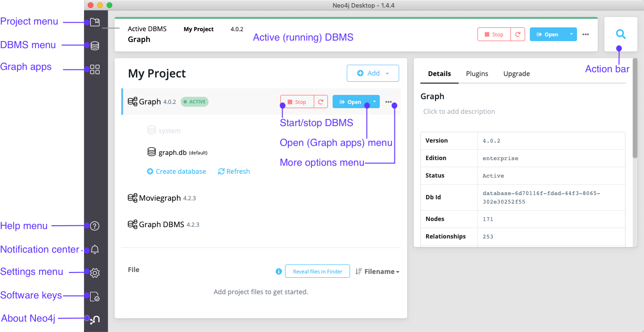Click the search magnifier icon
The image size is (644, 332).
click(621, 34)
